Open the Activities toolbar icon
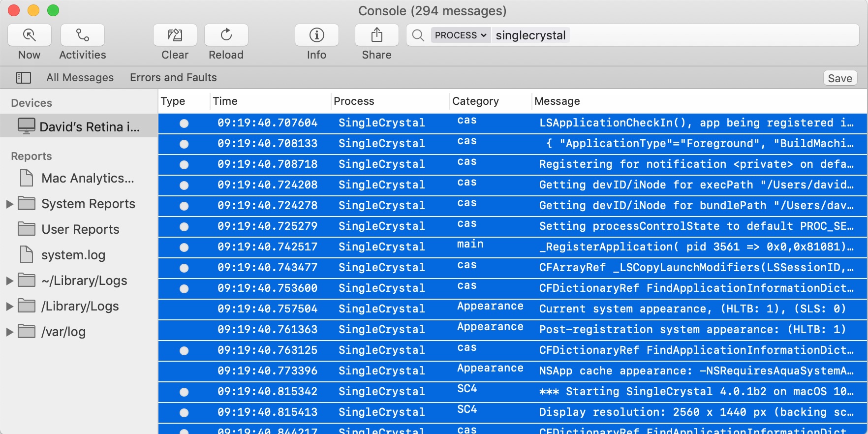The width and height of the screenshot is (868, 434). (83, 35)
